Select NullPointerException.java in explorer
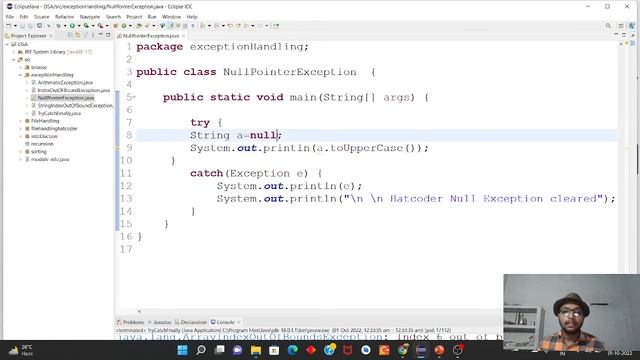640x360 pixels. (62, 98)
